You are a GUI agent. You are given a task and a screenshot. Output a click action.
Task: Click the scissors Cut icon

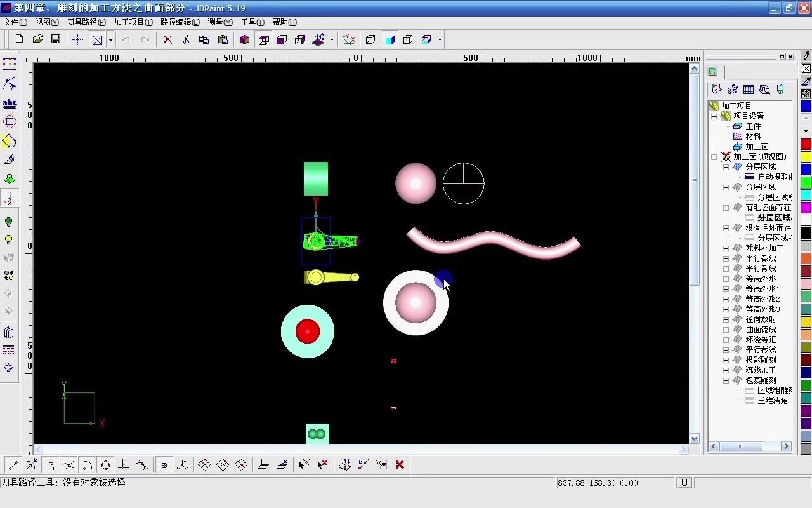(x=186, y=39)
